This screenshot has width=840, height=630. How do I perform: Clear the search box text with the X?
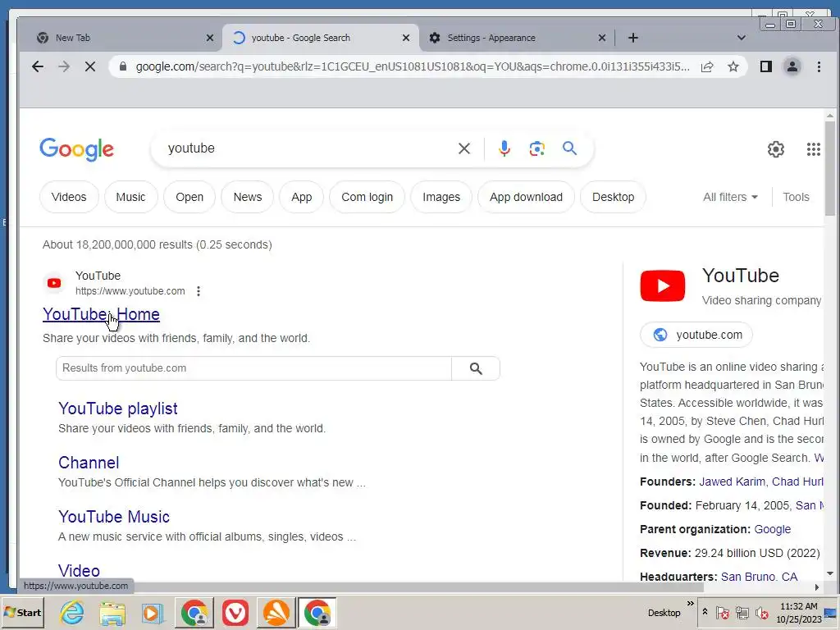pos(464,148)
